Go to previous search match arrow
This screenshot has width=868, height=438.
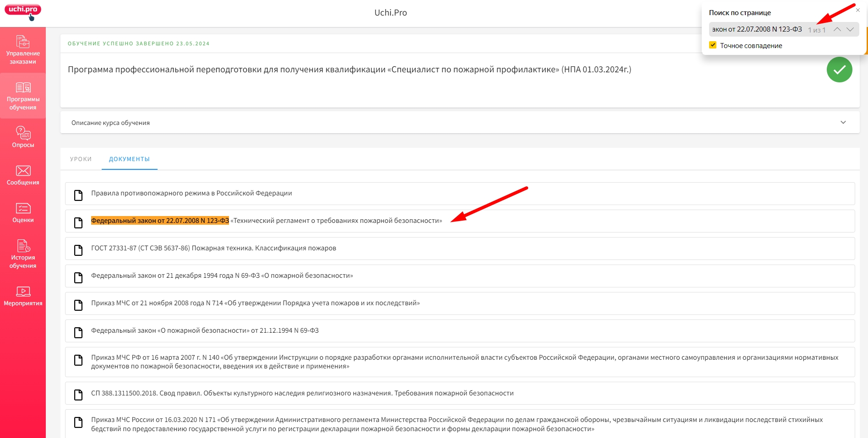(837, 29)
